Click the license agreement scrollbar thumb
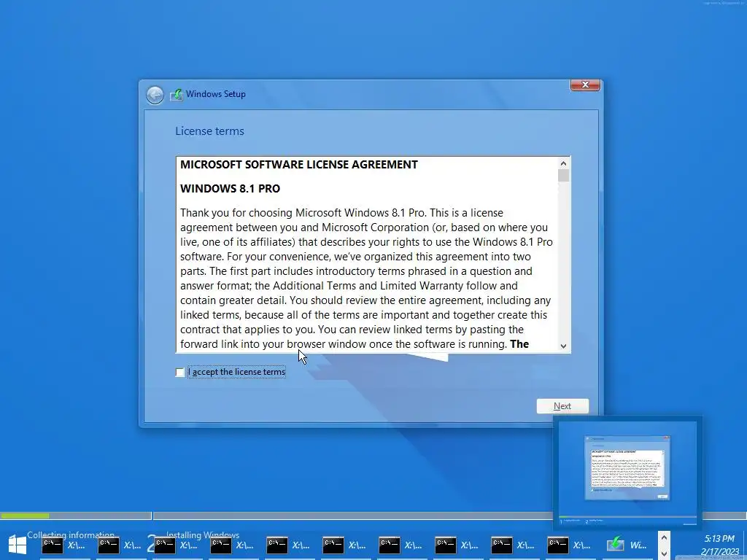 click(x=564, y=176)
